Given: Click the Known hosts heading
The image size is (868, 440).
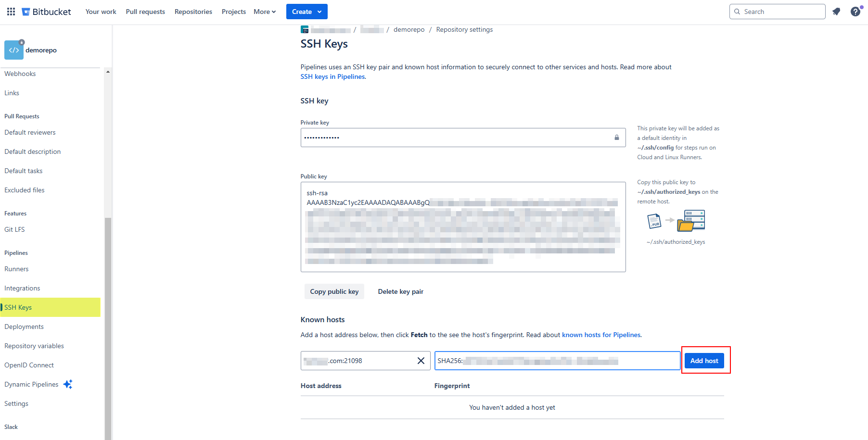Looking at the screenshot, I should tap(322, 320).
